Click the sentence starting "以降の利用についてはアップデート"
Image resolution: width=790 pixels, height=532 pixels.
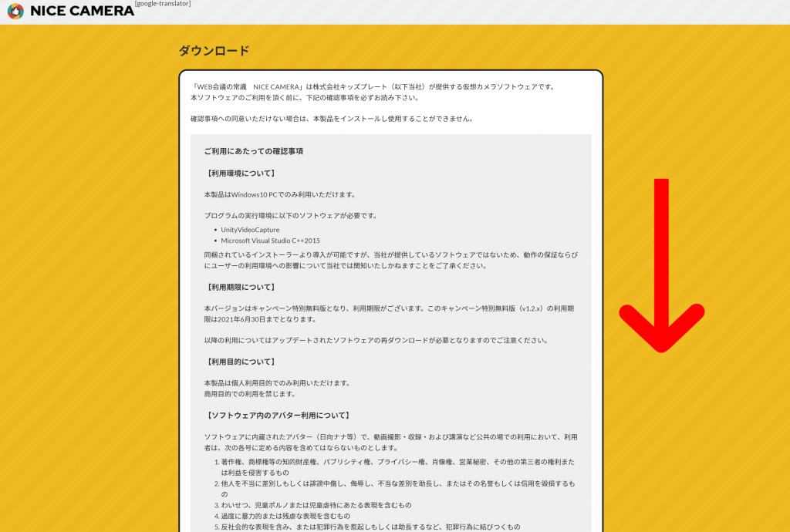pos(376,340)
